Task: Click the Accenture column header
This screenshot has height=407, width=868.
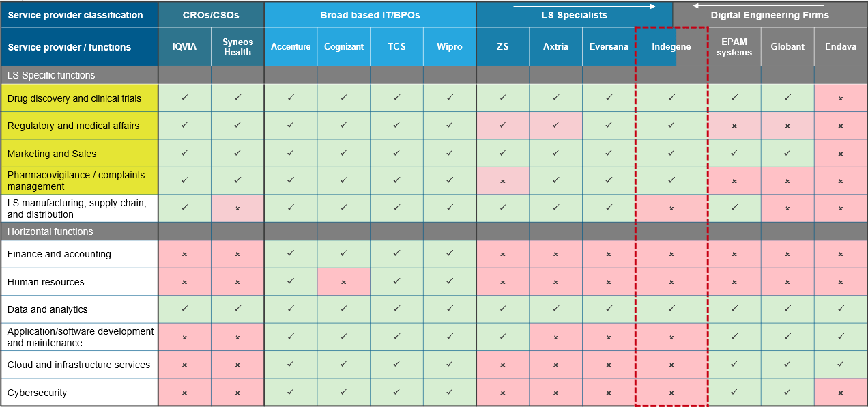Action: (x=291, y=47)
